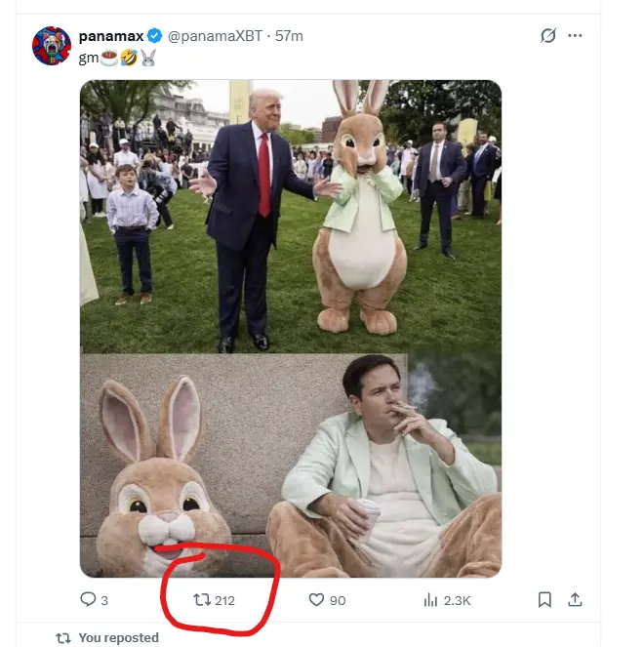The height and width of the screenshot is (647, 644).
Task: Toggle the bookmark icon on the post
Action: tap(544, 599)
